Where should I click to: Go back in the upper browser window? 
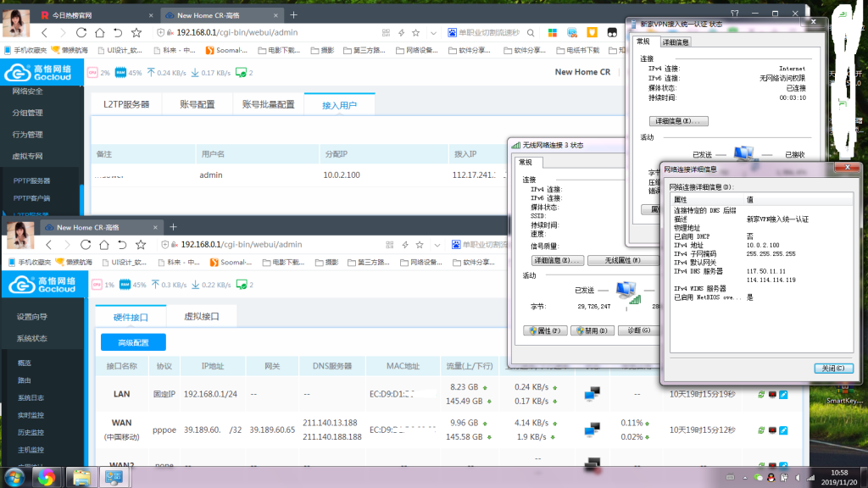[x=45, y=33]
